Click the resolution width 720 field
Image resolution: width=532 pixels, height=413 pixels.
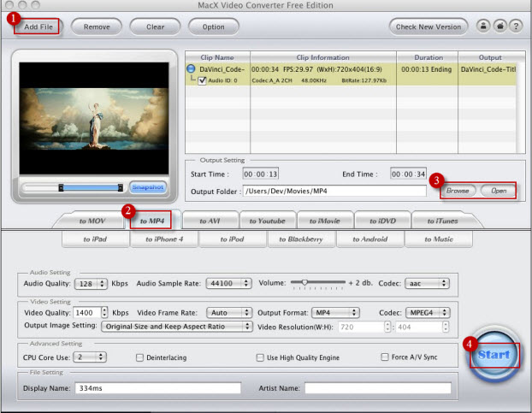pos(361,327)
